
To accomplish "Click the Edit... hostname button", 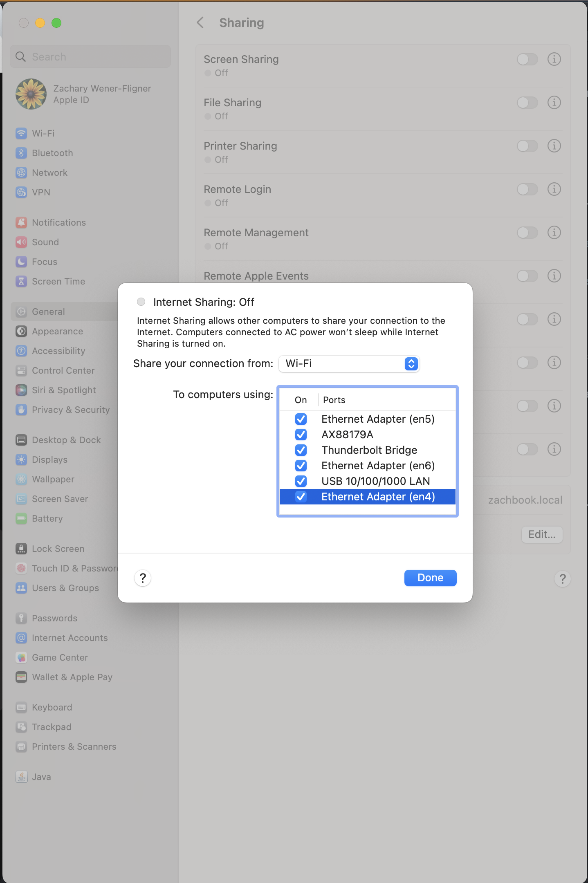I will pos(542,534).
